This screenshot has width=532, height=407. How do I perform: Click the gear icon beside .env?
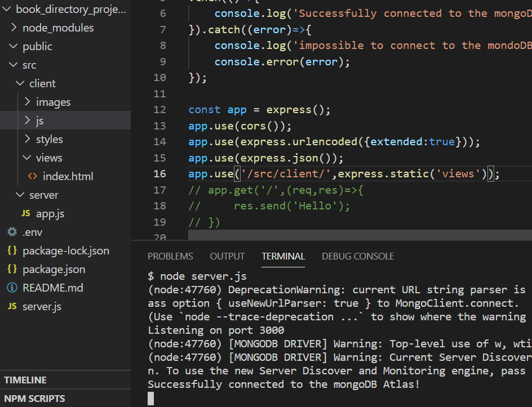point(12,232)
